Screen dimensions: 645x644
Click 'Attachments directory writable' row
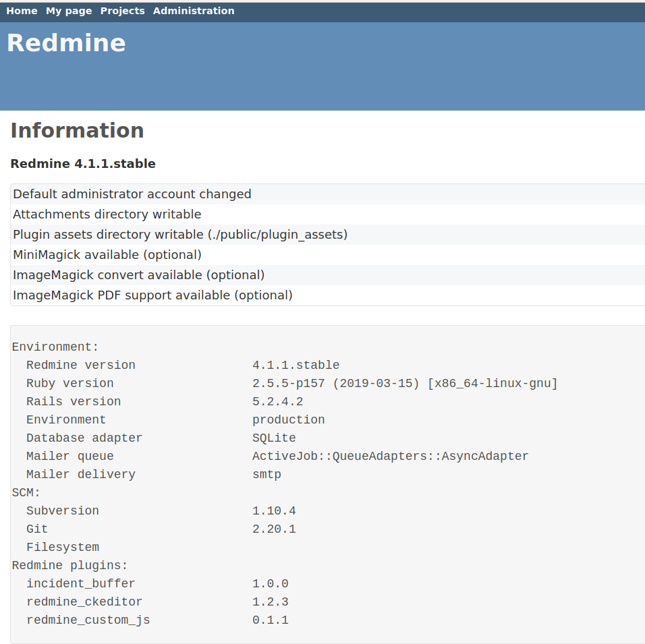click(x=328, y=214)
